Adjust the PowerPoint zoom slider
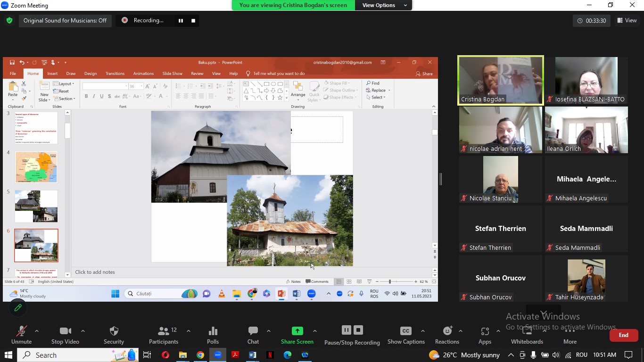644x362 pixels. (x=389, y=281)
